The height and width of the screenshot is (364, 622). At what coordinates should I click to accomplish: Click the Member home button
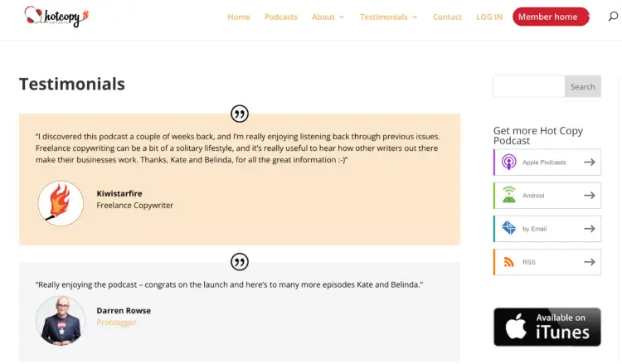pos(551,17)
